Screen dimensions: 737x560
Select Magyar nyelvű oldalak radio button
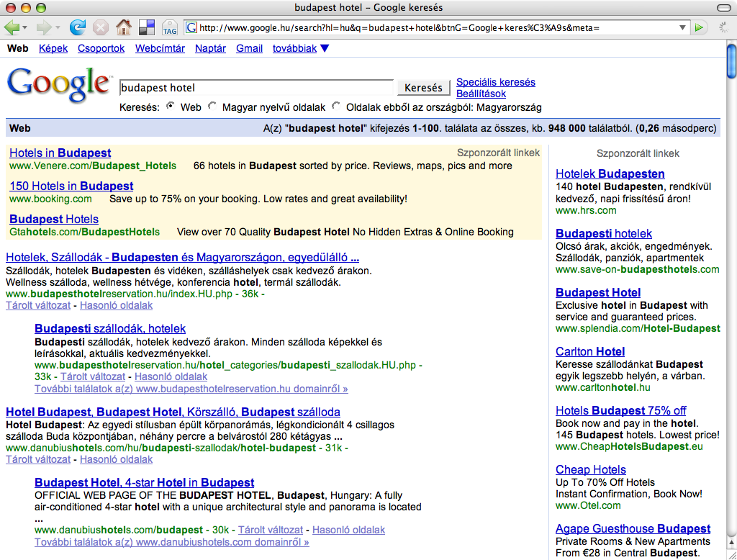click(x=212, y=107)
